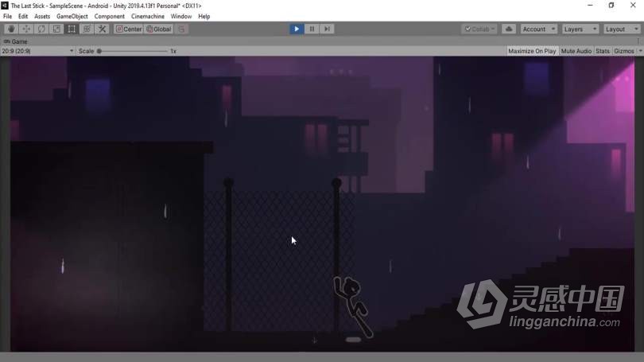Screen dimensions: 644x362
Task: Close the Unity window
Action: 633,6
